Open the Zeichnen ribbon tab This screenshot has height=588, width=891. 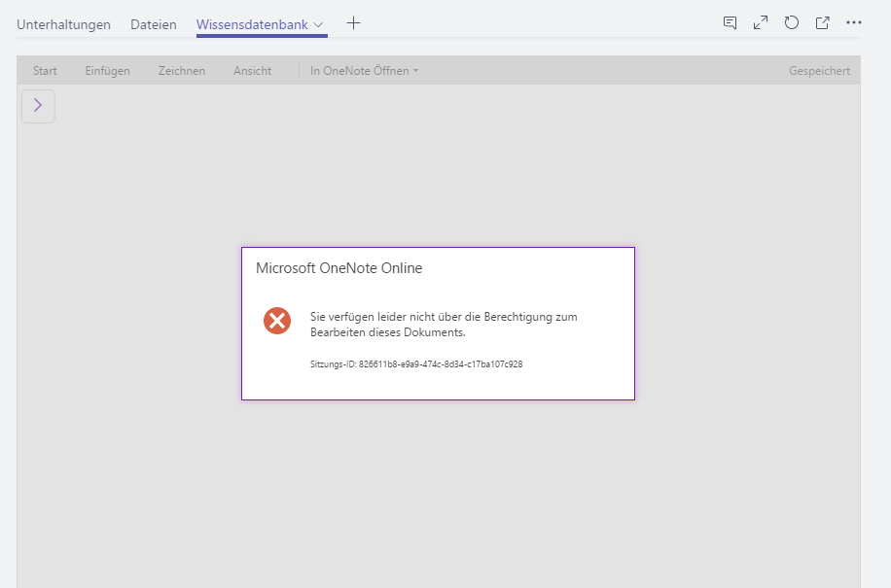pos(182,71)
